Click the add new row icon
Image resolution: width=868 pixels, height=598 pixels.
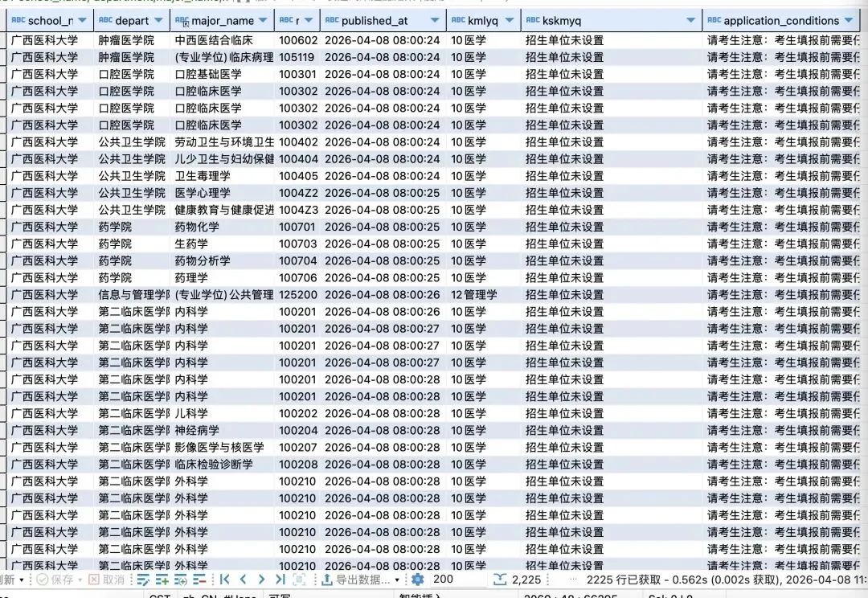coord(162,580)
